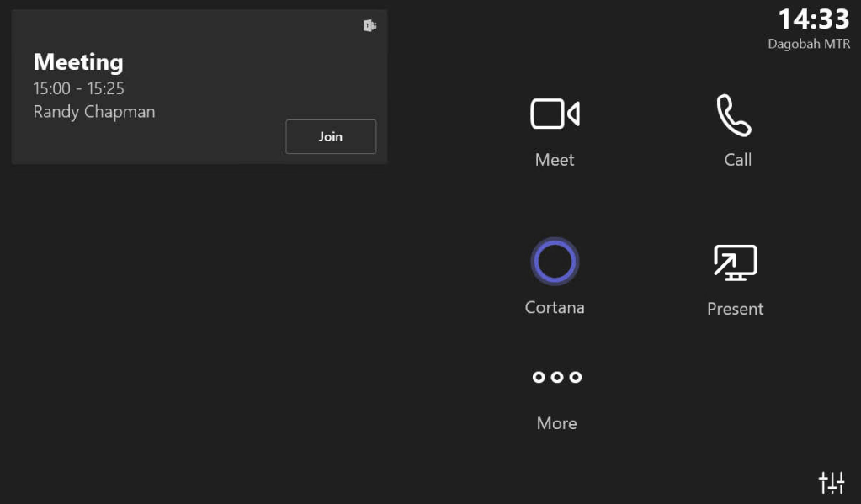Select the Cortana text label
The width and height of the screenshot is (861, 504).
[555, 307]
